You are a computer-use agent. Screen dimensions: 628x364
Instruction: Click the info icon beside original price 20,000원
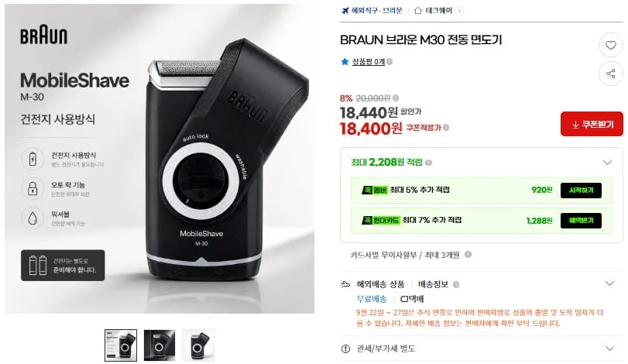396,98
